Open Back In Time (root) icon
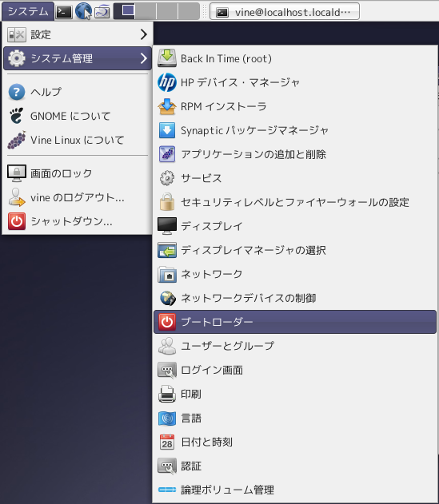Viewport: 439px width, 504px height. click(x=166, y=58)
